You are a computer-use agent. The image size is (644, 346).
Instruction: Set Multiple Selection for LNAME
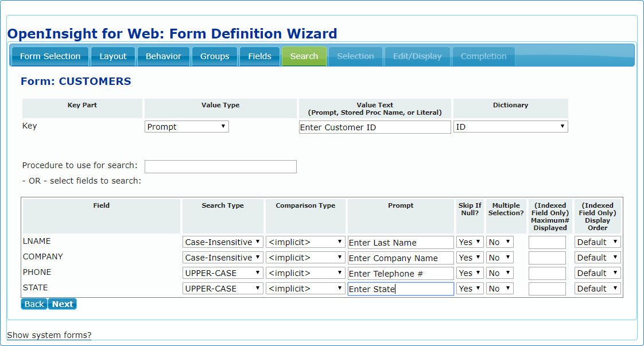500,242
